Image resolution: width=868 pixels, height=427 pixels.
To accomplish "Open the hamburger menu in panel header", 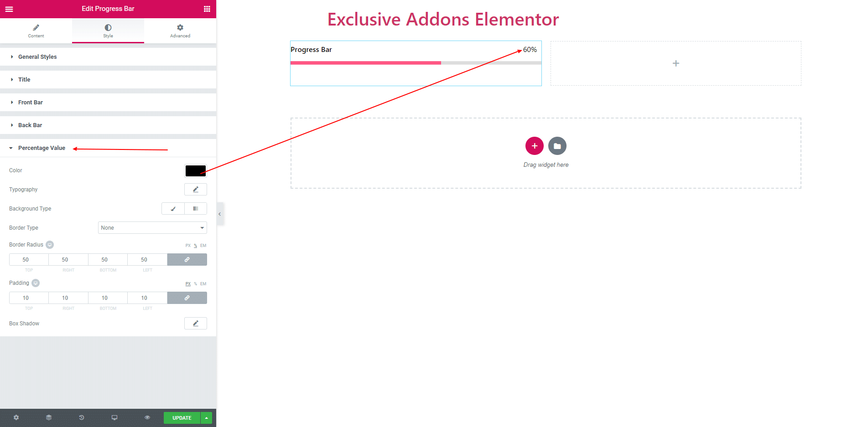I will [x=9, y=9].
